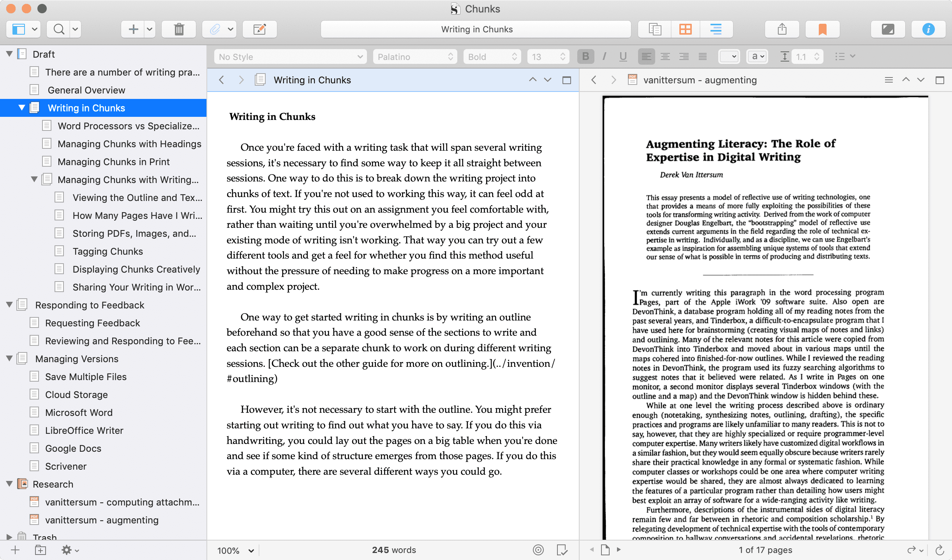This screenshot has height=560, width=952.
Task: Open the Compose mode icon
Action: (x=888, y=29)
